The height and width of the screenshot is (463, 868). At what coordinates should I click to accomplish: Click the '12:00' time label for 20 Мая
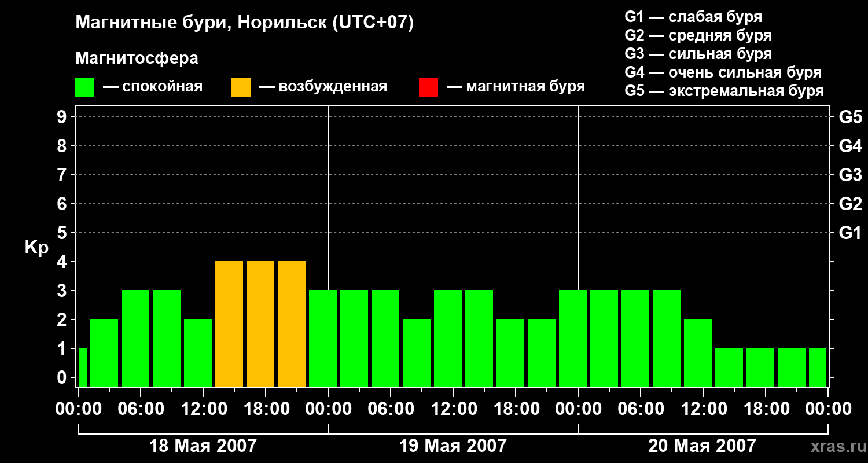click(703, 409)
